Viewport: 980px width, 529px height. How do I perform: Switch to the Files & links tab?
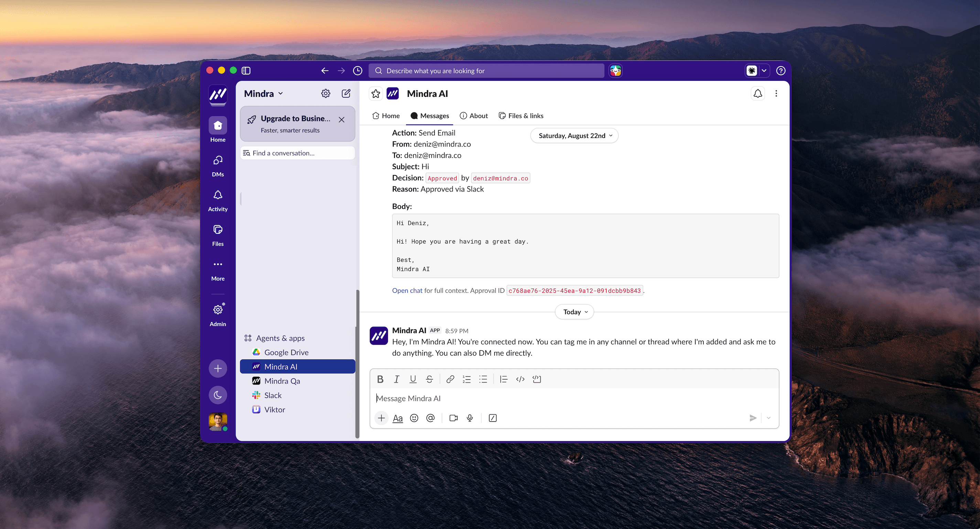521,116
